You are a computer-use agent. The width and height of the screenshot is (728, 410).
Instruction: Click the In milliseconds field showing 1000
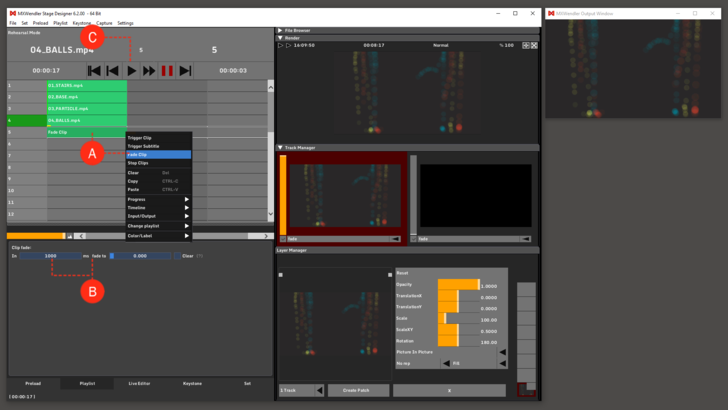tap(50, 256)
